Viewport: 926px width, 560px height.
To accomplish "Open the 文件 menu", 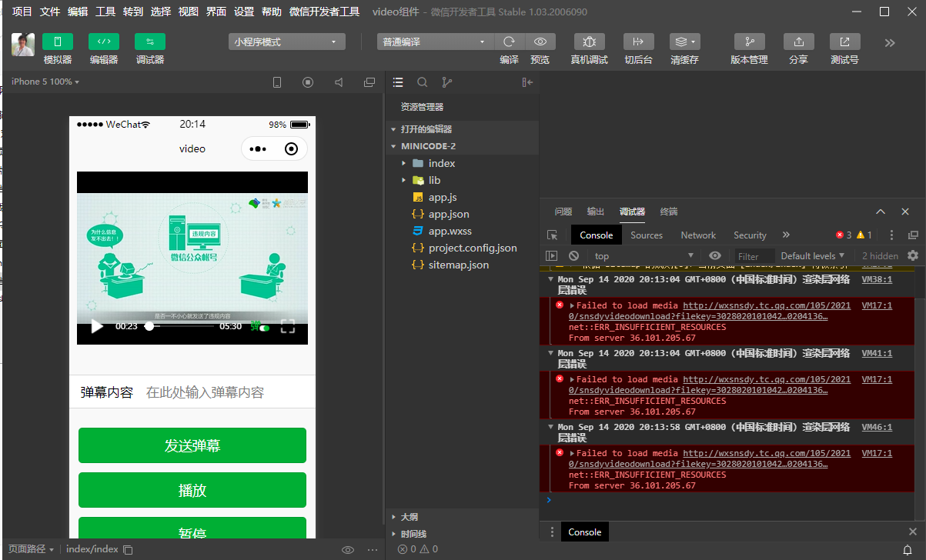I will click(50, 12).
